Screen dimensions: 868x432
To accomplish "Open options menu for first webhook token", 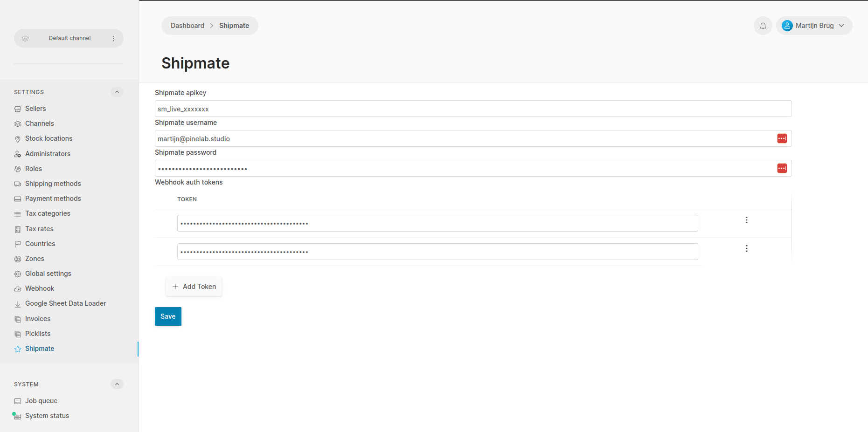I will click(x=747, y=220).
